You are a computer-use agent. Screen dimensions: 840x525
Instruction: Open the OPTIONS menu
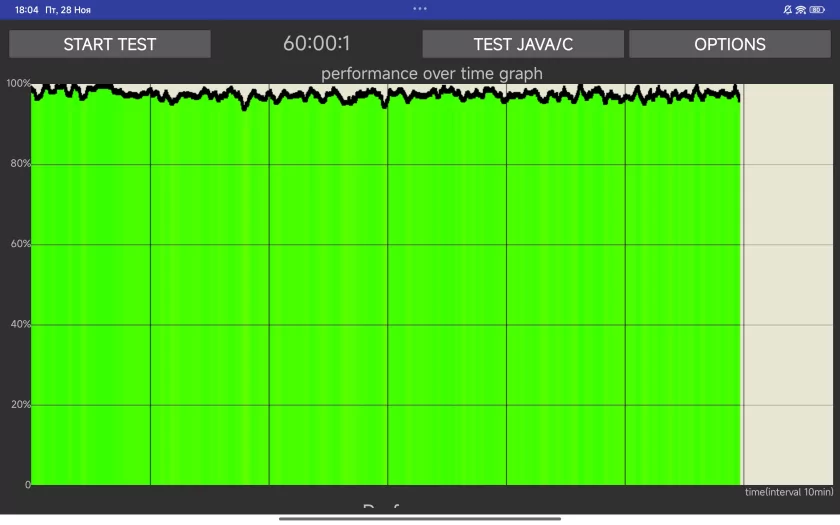point(729,44)
